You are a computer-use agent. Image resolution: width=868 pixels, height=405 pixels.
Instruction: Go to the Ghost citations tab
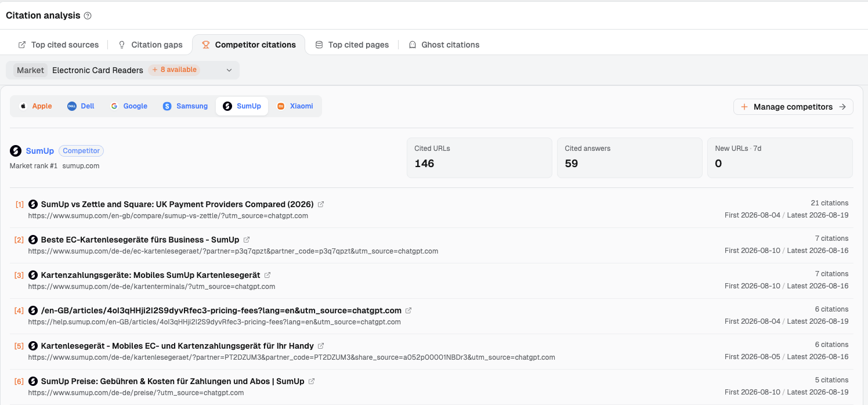pyautogui.click(x=444, y=45)
